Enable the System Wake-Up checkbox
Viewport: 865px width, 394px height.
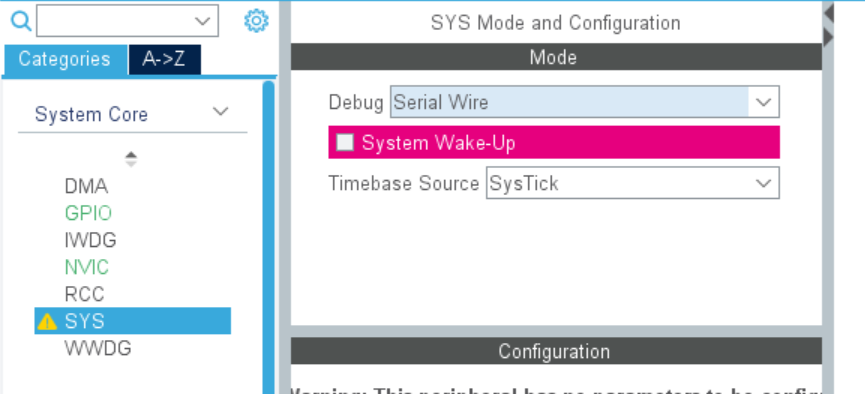click(x=345, y=142)
